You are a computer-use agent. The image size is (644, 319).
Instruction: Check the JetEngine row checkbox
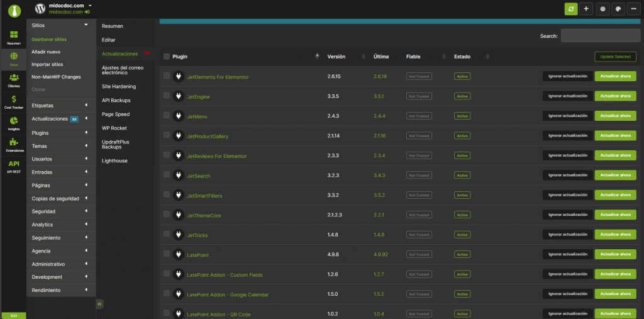[166, 95]
